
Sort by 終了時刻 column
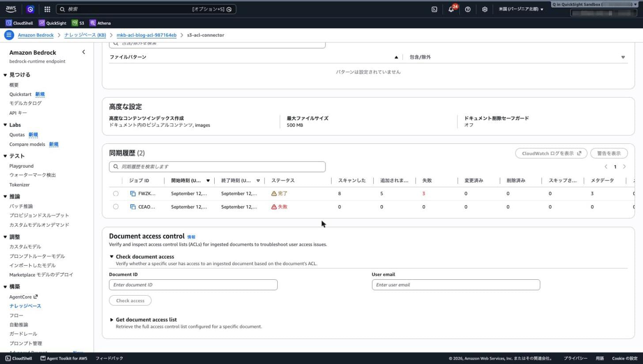(258, 180)
